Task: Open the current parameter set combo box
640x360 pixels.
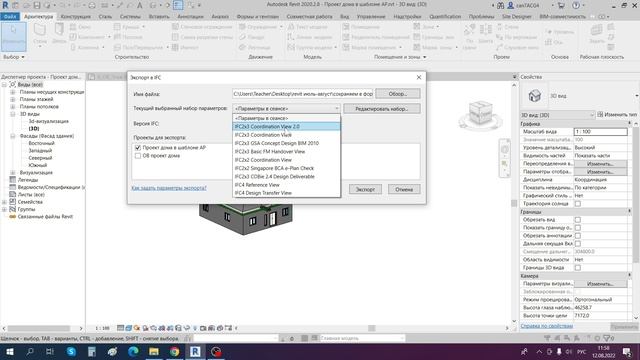Action: (x=286, y=109)
